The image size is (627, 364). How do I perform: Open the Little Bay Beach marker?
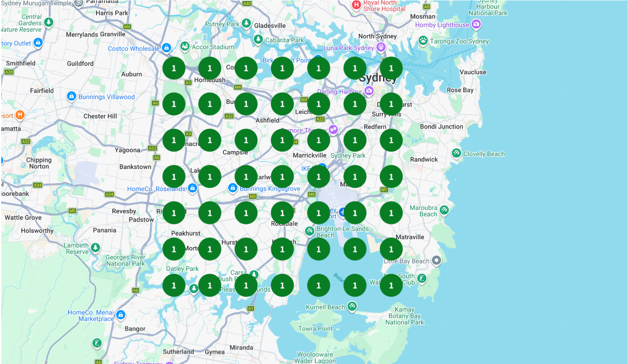click(x=436, y=261)
